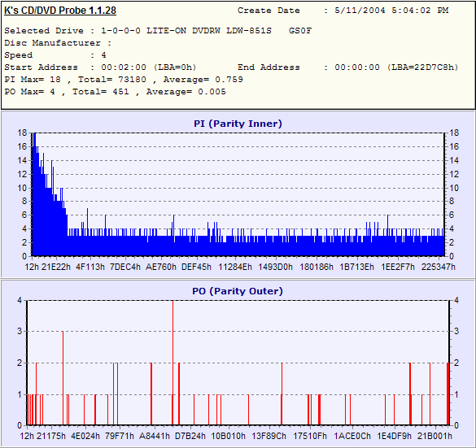
Task: Click the AE760h label on PI axis
Action: pos(161,267)
